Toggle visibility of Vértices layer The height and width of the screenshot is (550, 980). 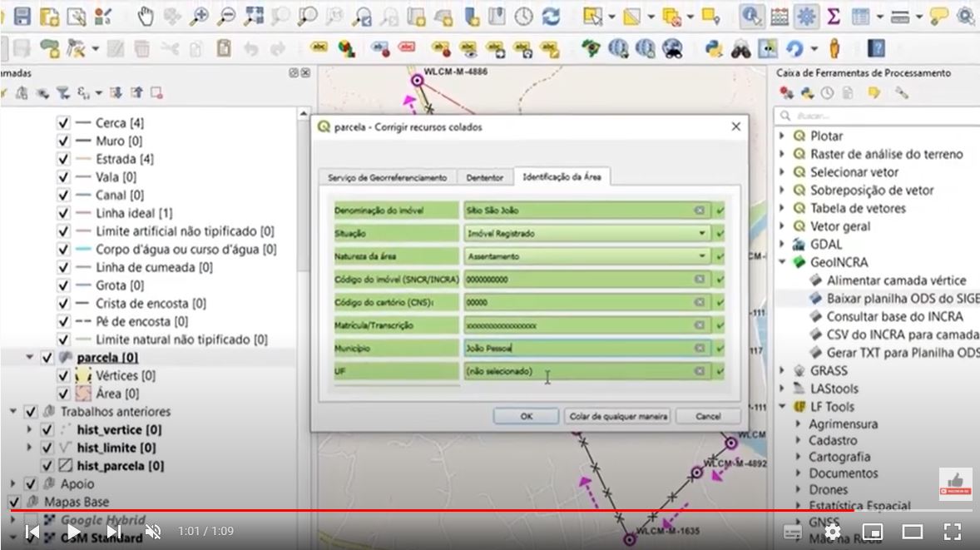[x=63, y=375]
